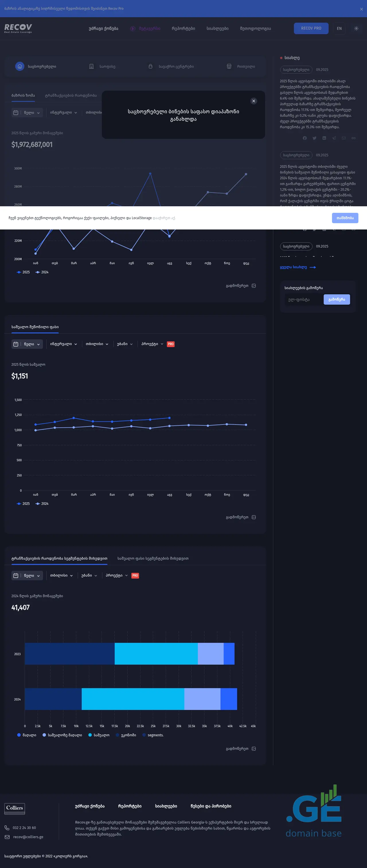Open the ინტერვალი dropdown in average price section
367x868 pixels.
[x=63, y=344]
